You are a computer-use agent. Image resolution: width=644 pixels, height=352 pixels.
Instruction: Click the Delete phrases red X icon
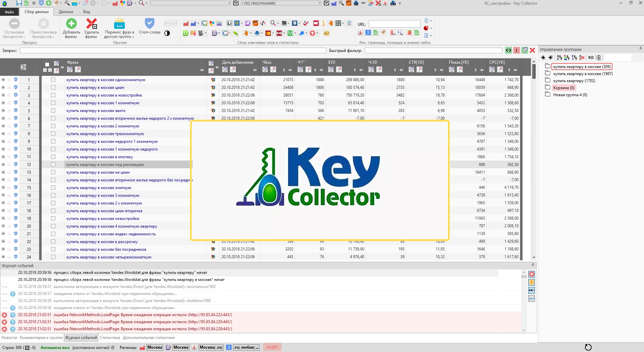[x=91, y=24]
